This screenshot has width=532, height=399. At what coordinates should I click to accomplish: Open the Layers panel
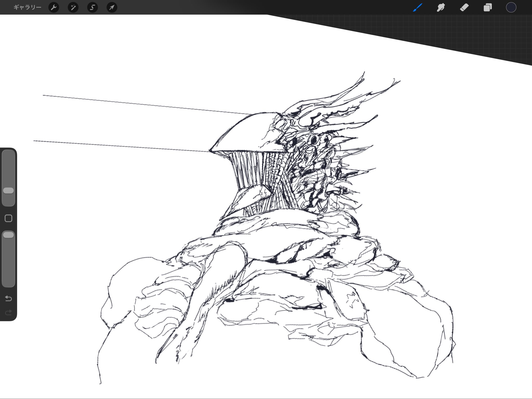[x=488, y=8]
